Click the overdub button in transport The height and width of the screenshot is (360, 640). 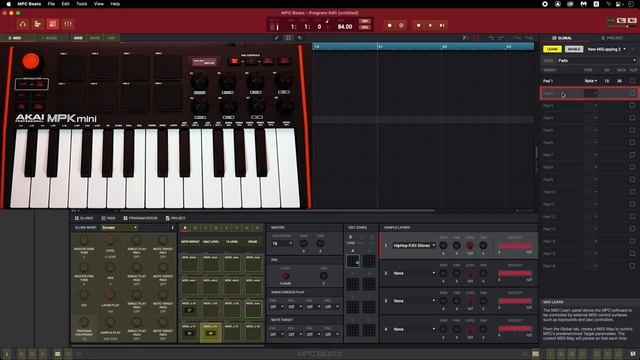tap(401, 25)
